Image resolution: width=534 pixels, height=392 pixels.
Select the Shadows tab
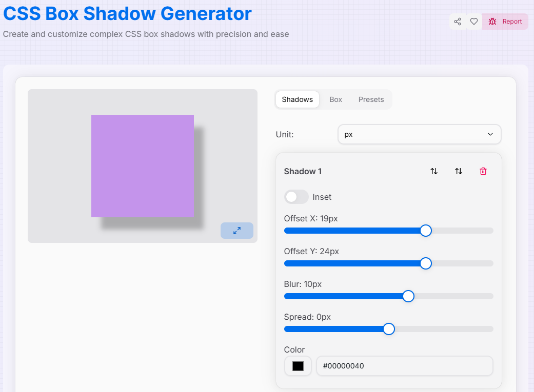[x=297, y=99]
